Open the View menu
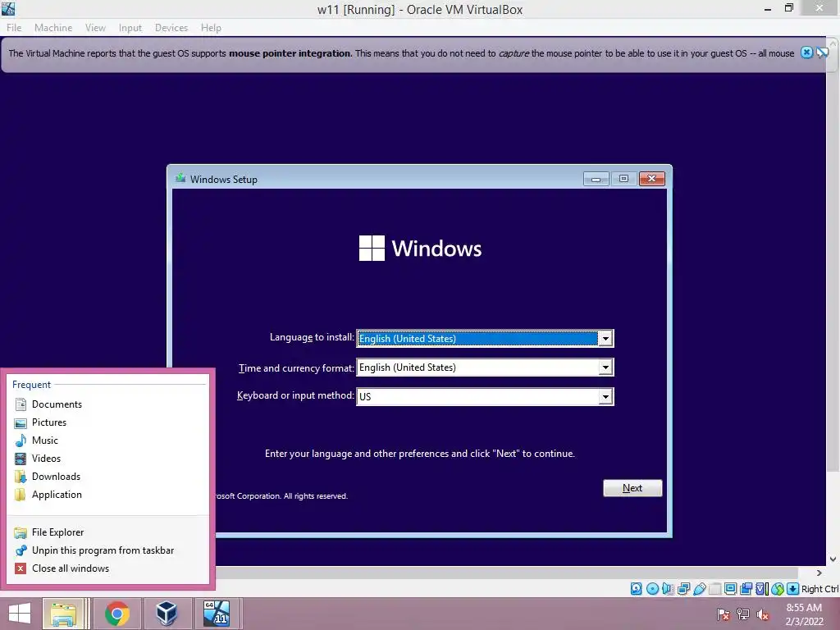The width and height of the screenshot is (840, 630). coord(95,27)
